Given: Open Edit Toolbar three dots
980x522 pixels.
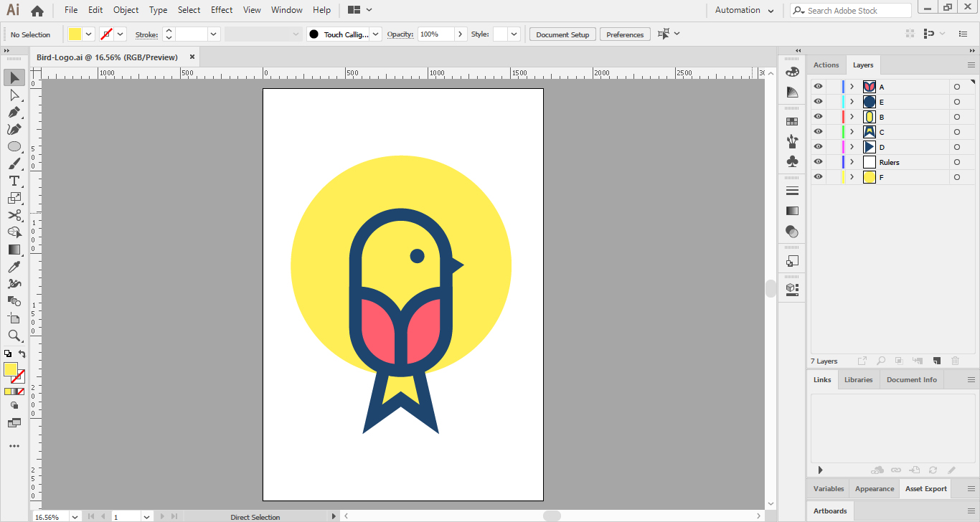Looking at the screenshot, I should pyautogui.click(x=14, y=446).
